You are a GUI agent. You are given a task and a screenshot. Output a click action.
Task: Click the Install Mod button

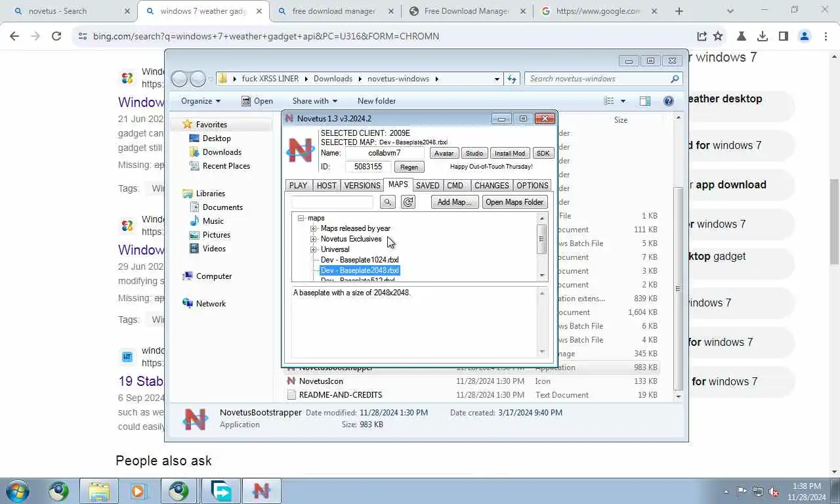pyautogui.click(x=510, y=153)
